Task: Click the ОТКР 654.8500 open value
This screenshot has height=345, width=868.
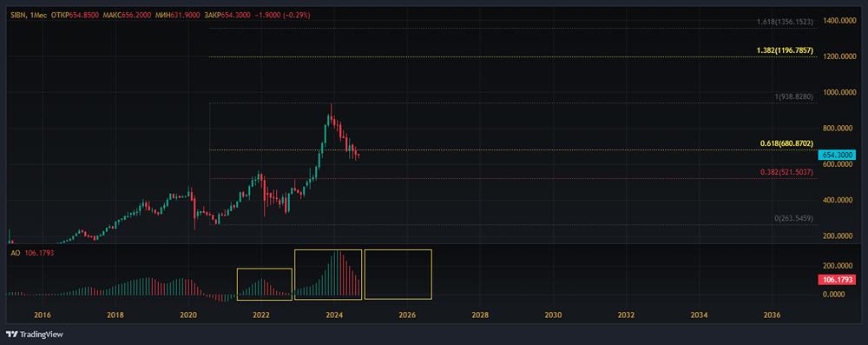Action: pyautogui.click(x=75, y=16)
